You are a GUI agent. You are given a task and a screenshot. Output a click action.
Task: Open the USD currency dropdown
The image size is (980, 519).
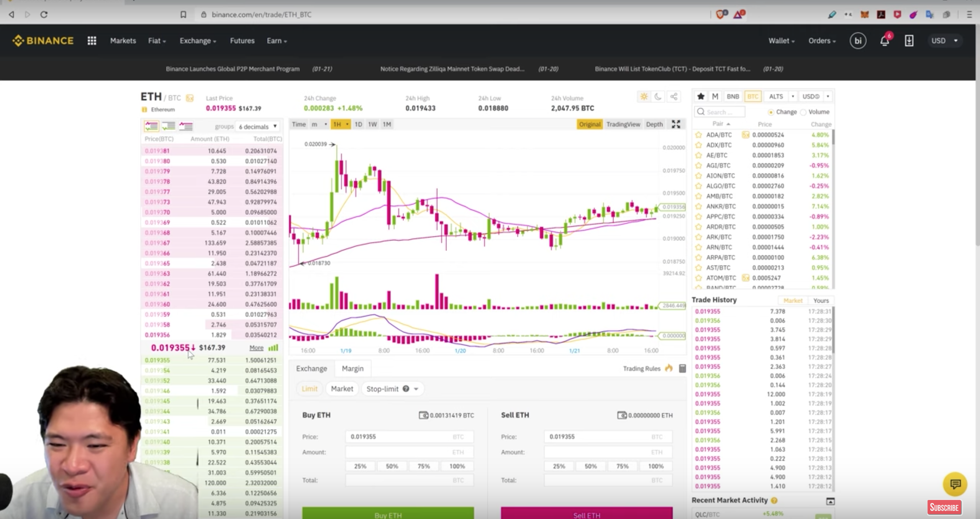pos(944,41)
